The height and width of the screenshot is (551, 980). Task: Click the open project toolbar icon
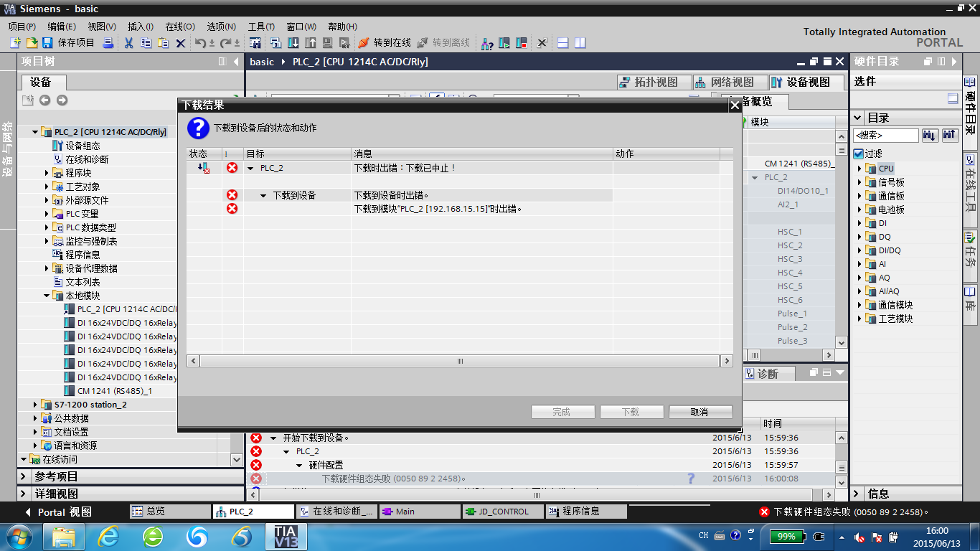click(32, 43)
